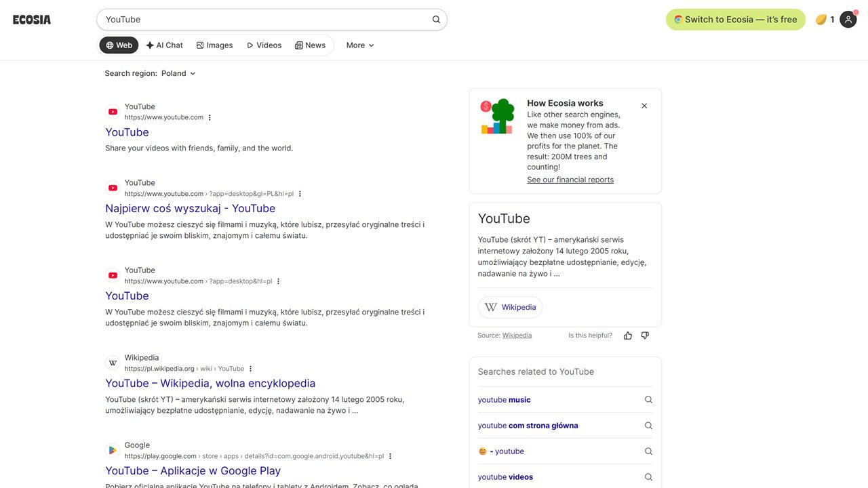Image resolution: width=868 pixels, height=488 pixels.
Task: Click the Source Wikipedia link
Action: point(517,335)
